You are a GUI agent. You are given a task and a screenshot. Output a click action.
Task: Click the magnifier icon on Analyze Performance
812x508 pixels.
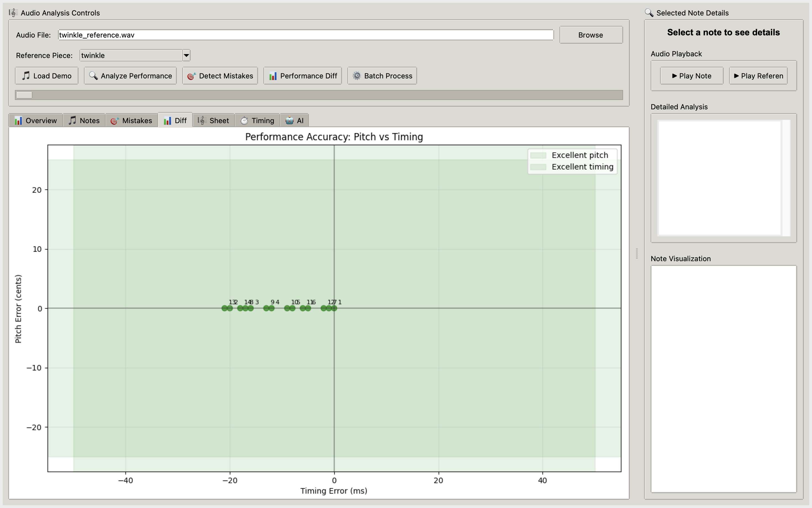(93, 76)
